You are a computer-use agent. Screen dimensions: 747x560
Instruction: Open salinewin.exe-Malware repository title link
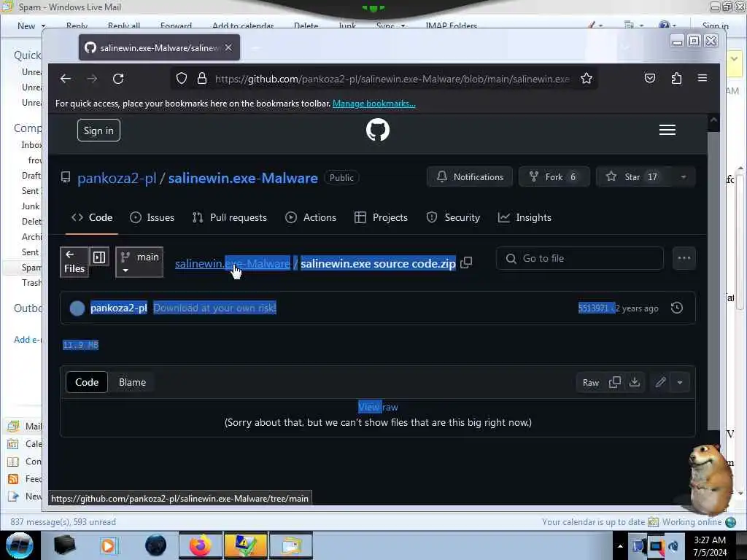point(243,178)
